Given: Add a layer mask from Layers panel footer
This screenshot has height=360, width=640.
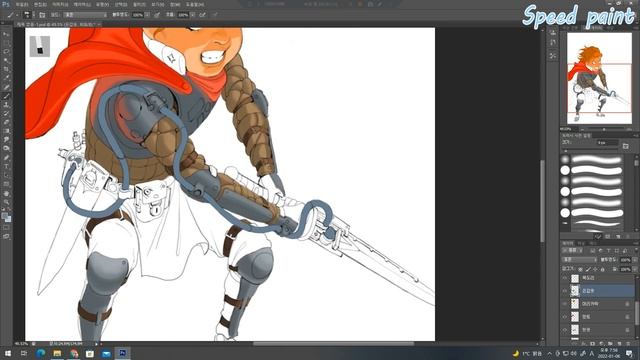Looking at the screenshot, I should (x=593, y=344).
